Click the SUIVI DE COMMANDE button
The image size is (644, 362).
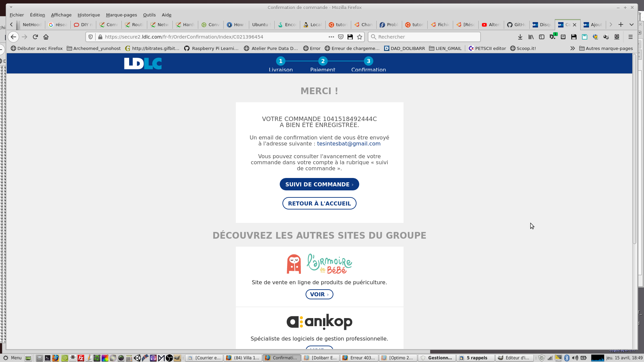319,184
